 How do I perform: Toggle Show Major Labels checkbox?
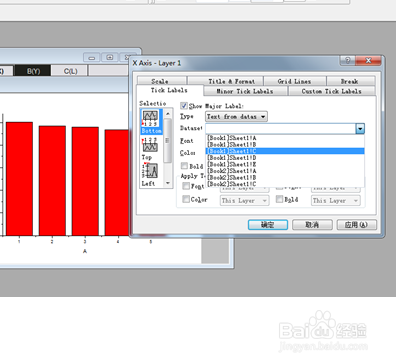(184, 106)
